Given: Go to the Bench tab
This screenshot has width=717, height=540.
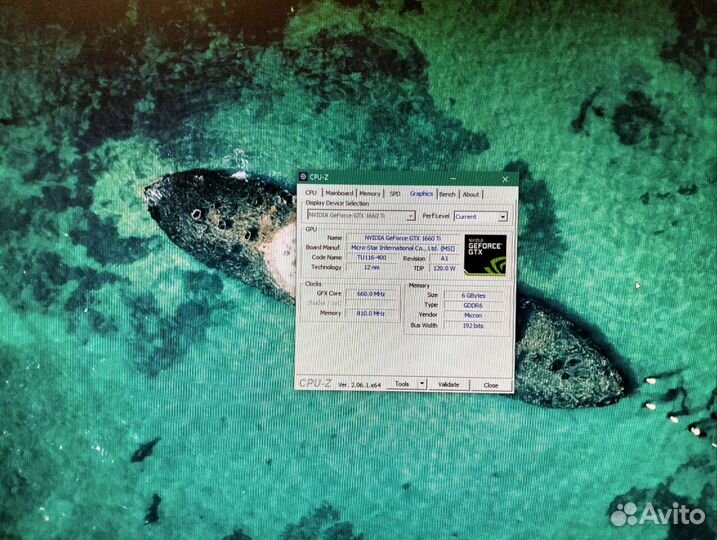Looking at the screenshot, I should pos(447,194).
